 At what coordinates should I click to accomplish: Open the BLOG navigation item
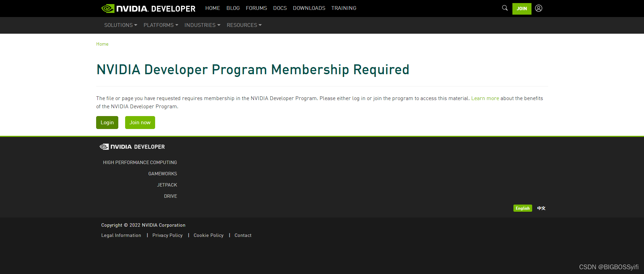pos(233,8)
